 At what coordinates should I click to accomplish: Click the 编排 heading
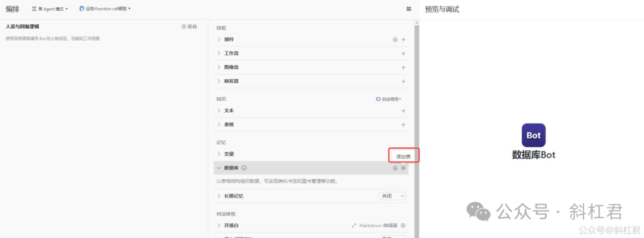point(13,8)
